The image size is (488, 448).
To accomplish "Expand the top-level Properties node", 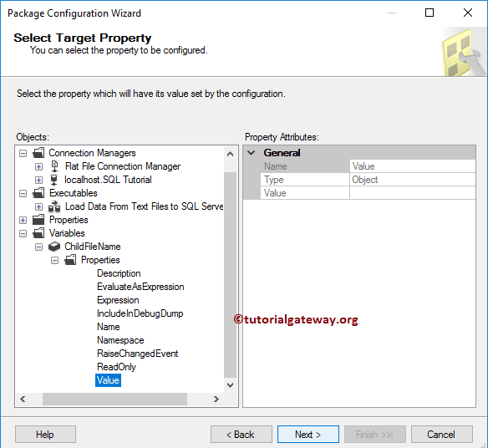I will point(23,220).
